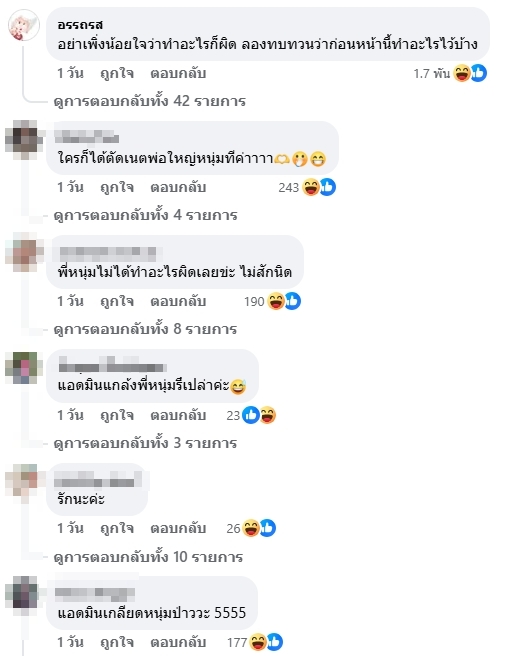Reply to the พี่หนุ่มไม่ได้ทำอะไรผิด comment

pyautogui.click(x=178, y=301)
